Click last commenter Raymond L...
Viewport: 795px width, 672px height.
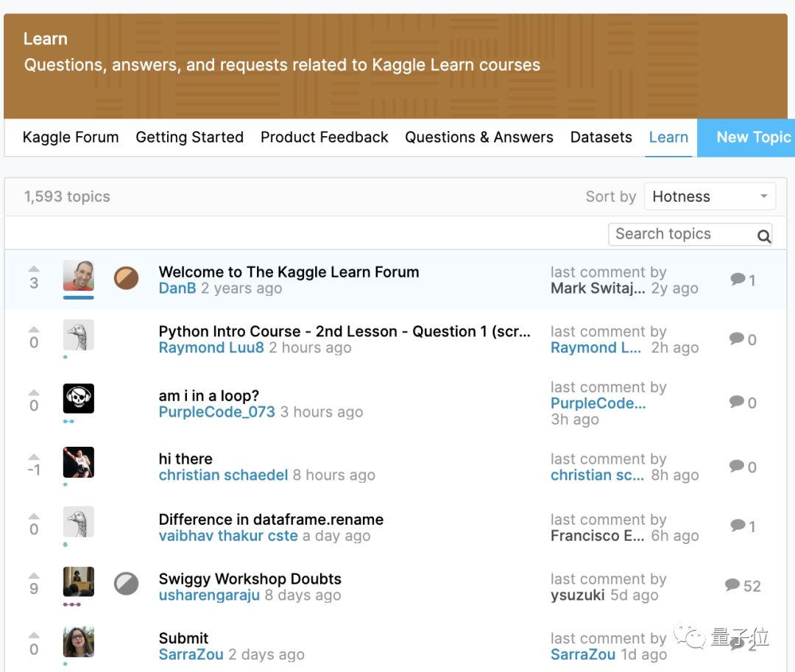tap(596, 347)
